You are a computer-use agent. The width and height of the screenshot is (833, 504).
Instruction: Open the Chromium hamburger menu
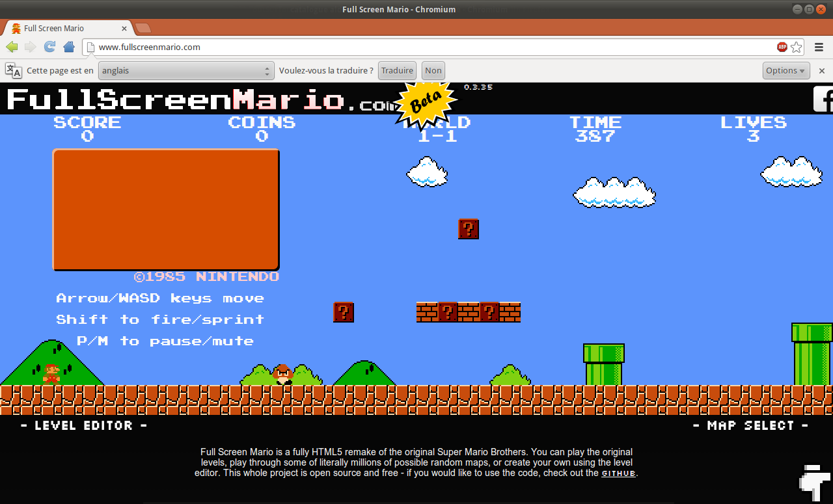coord(819,47)
